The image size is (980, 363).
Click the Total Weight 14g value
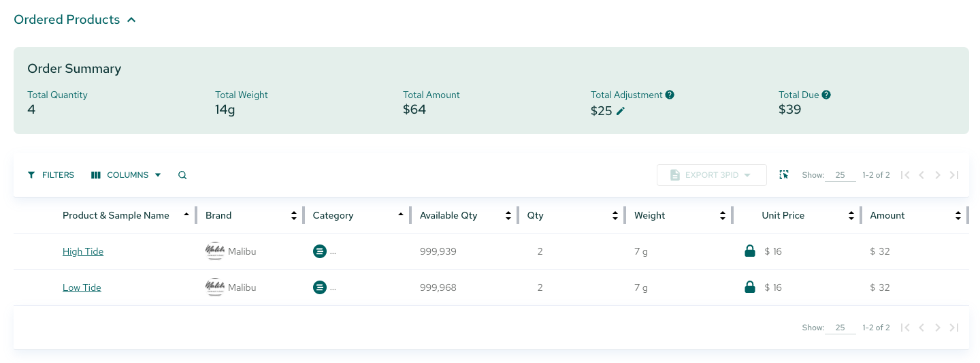coord(225,110)
